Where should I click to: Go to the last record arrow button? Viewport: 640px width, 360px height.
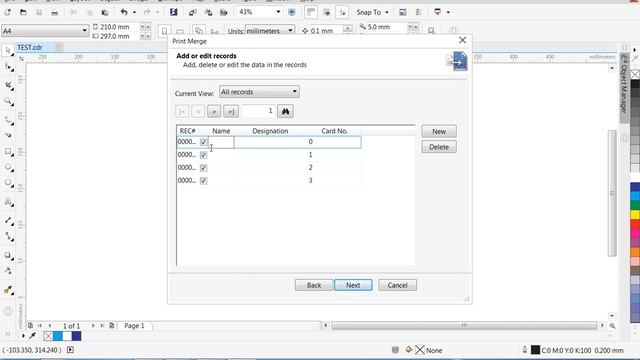pyautogui.click(x=231, y=111)
